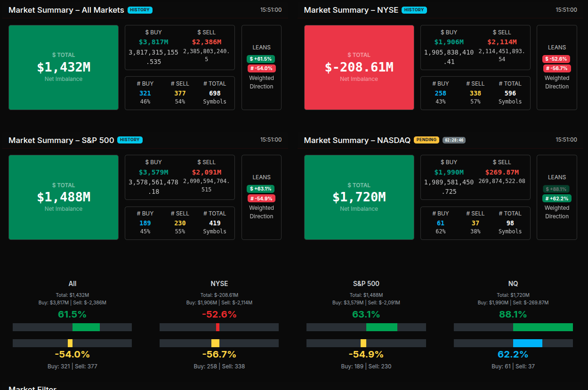Click the blue 62.2% bar under NQ
588x390 pixels.
coord(527,343)
